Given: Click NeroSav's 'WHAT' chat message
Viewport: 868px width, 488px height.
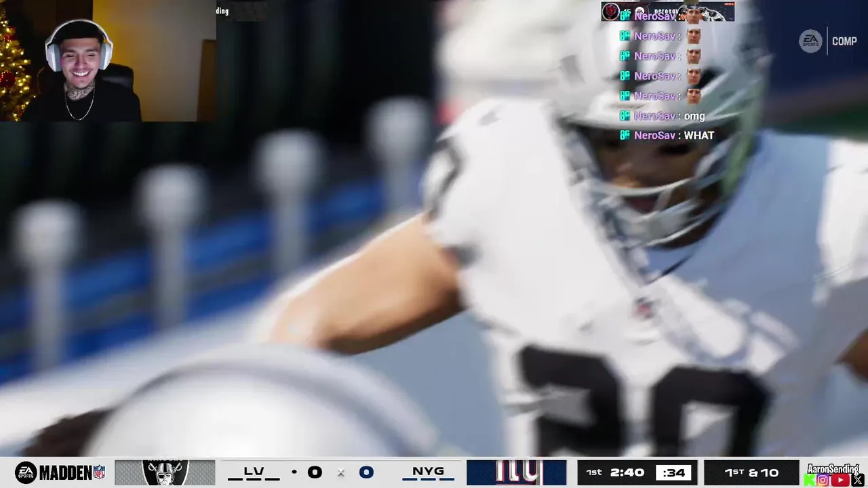Looking at the screenshot, I should tap(698, 136).
